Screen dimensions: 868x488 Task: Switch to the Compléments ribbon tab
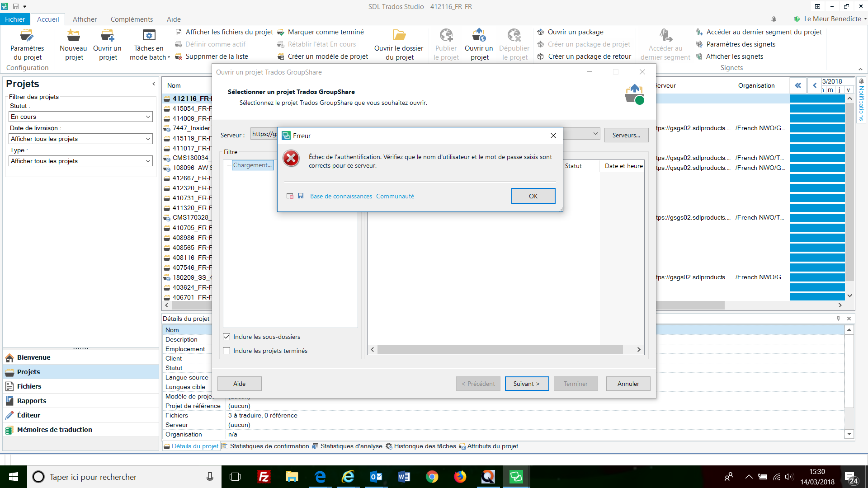point(132,19)
